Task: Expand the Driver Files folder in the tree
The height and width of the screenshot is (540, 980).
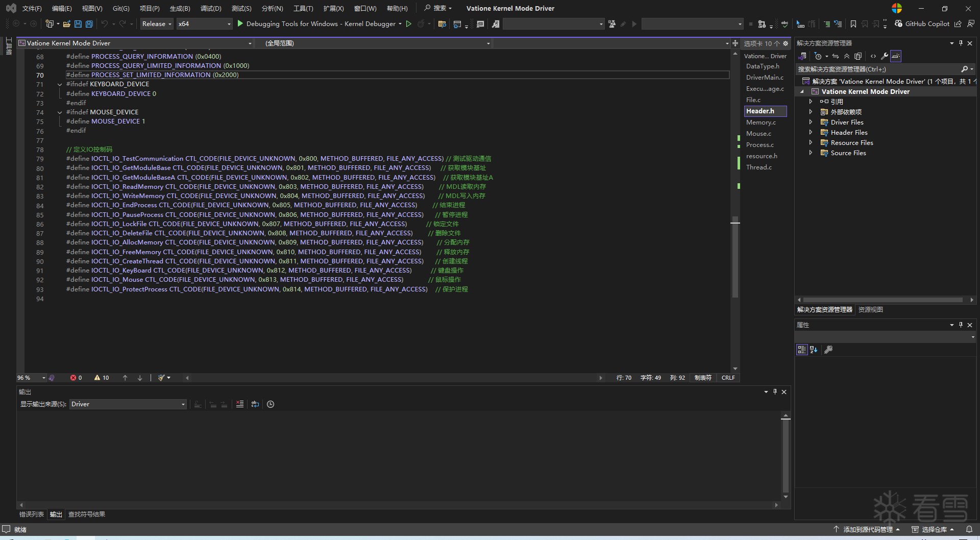Action: (x=811, y=122)
